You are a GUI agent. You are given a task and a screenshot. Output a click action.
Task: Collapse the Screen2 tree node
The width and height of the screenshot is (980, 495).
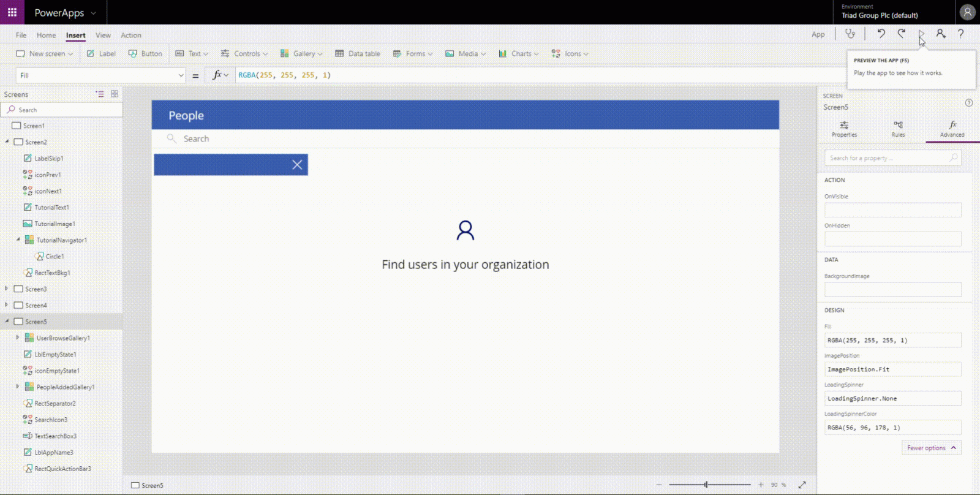(7, 142)
